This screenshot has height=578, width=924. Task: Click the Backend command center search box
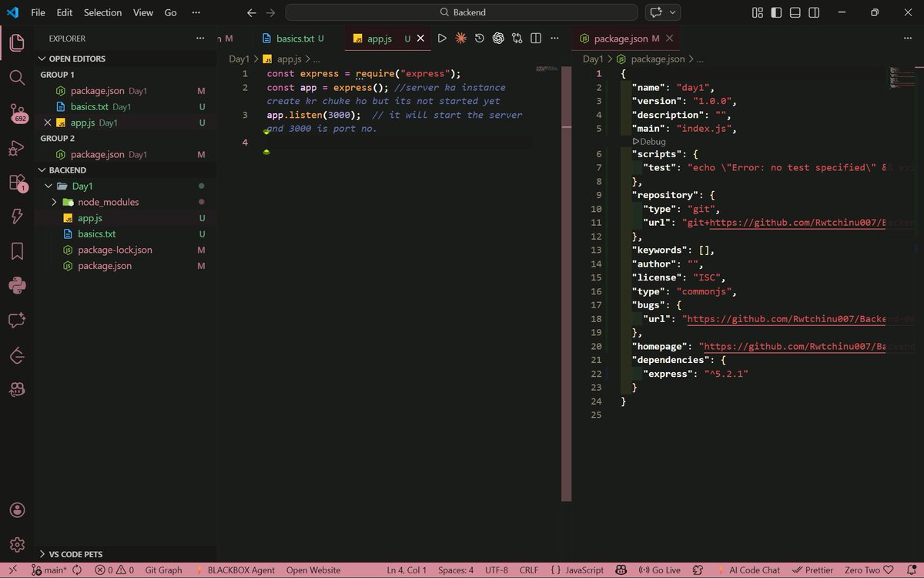tap(461, 12)
